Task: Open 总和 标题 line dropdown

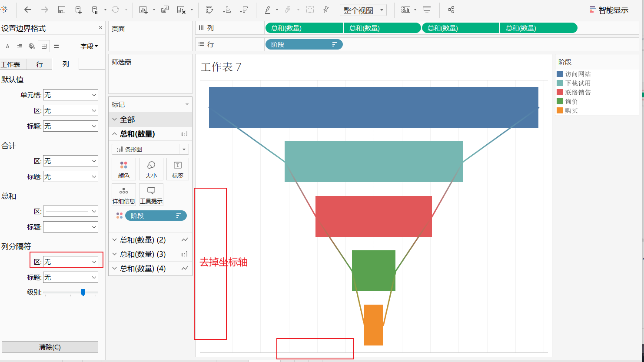Action: [70, 227]
